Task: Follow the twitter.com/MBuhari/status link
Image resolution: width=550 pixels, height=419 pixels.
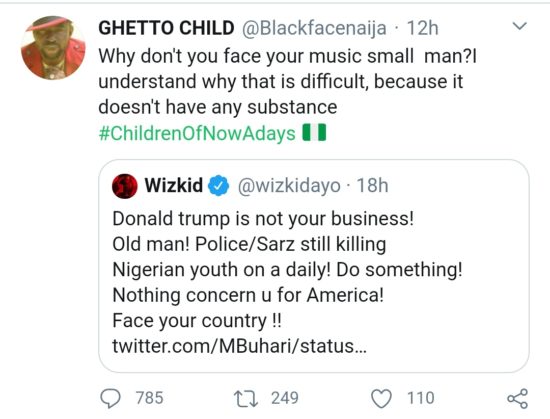Action: (x=240, y=346)
